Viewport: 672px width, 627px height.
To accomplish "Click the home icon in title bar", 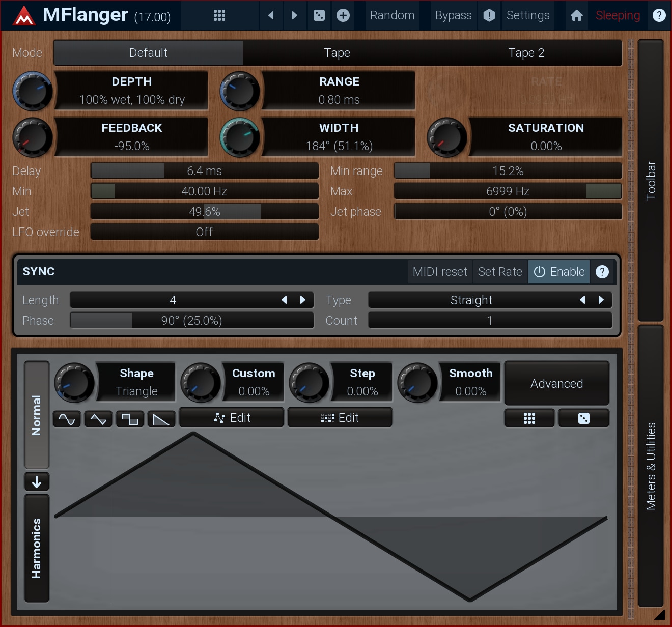I will click(576, 15).
